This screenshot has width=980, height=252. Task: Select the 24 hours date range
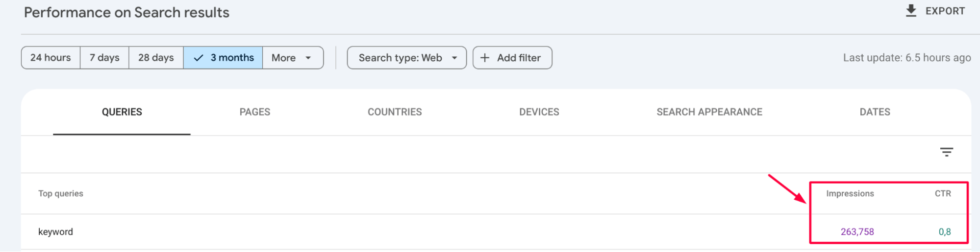[50, 58]
